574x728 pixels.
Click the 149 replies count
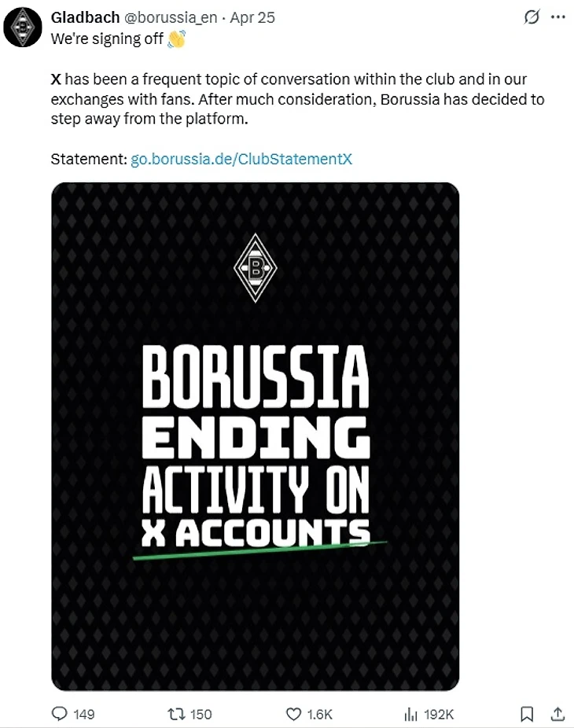tap(84, 714)
